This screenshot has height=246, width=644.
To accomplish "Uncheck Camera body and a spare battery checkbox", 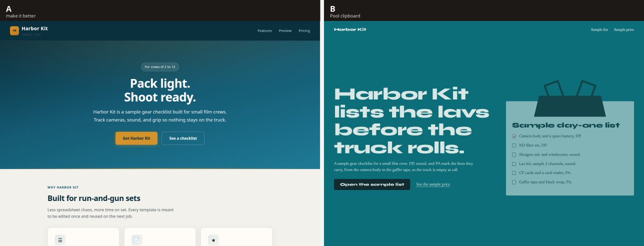I will coord(514,136).
